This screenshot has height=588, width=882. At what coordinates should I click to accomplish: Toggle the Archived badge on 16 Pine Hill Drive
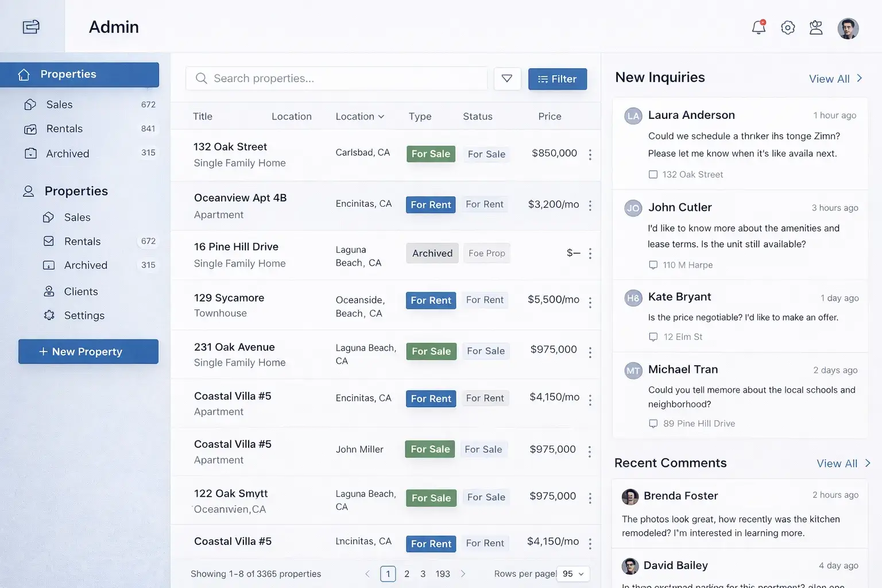tap(432, 253)
